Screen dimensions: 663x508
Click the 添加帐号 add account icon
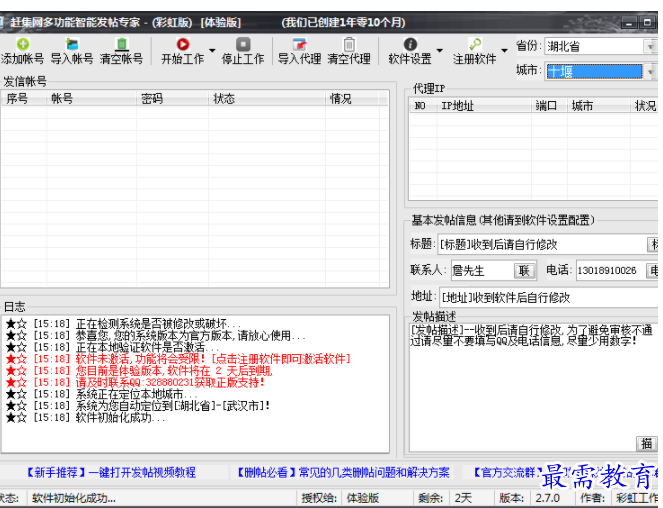pos(23,44)
